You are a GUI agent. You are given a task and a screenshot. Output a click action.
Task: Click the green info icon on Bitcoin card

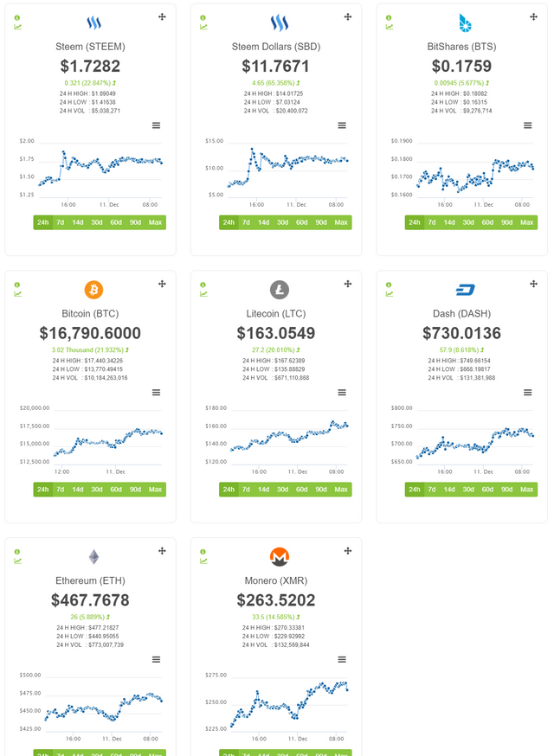(x=17, y=285)
